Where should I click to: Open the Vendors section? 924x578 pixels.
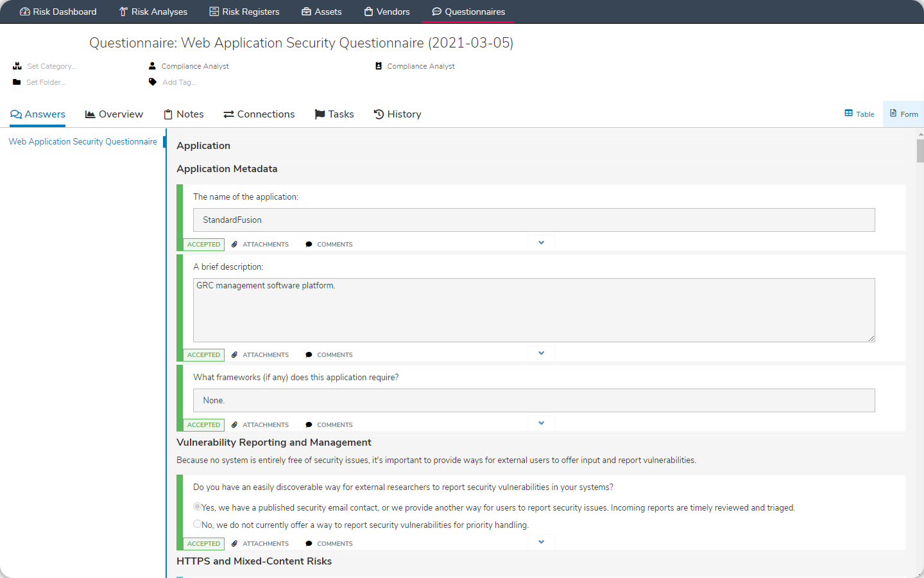[387, 12]
